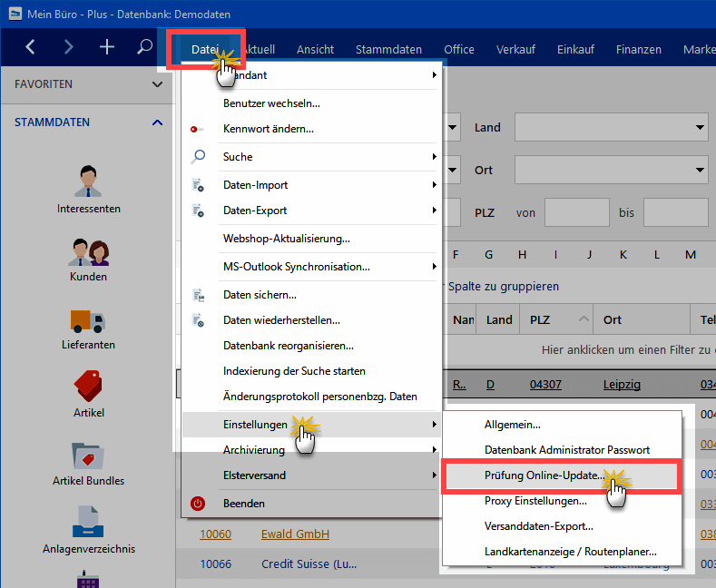The width and height of the screenshot is (716, 588).
Task: Open search with the magnifier icon
Action: tap(144, 47)
